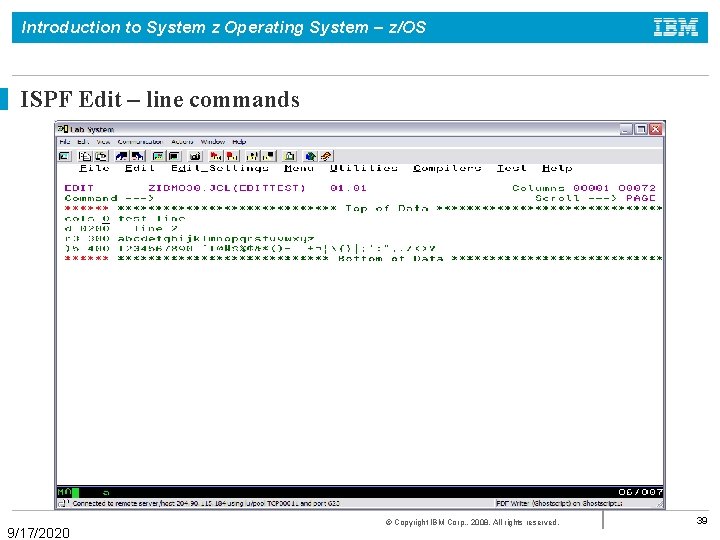720x540 pixels.
Task: Click the Columns 00001 00072 text
Action: [x=584, y=188]
